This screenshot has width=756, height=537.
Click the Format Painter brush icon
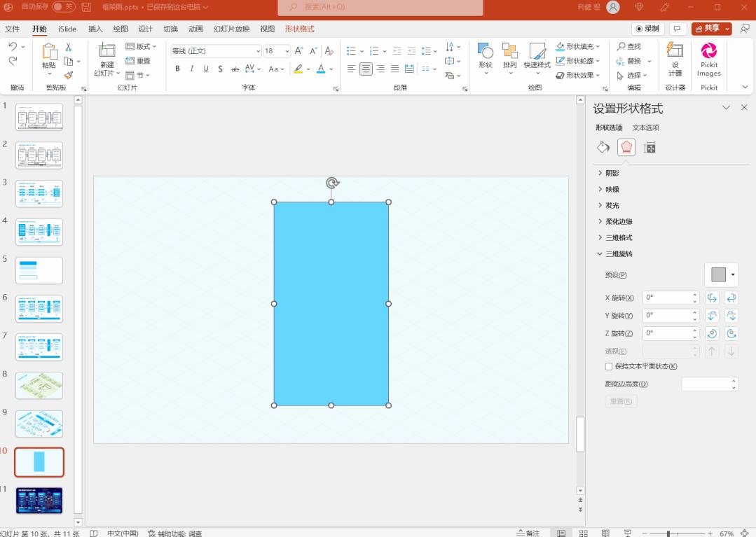69,76
